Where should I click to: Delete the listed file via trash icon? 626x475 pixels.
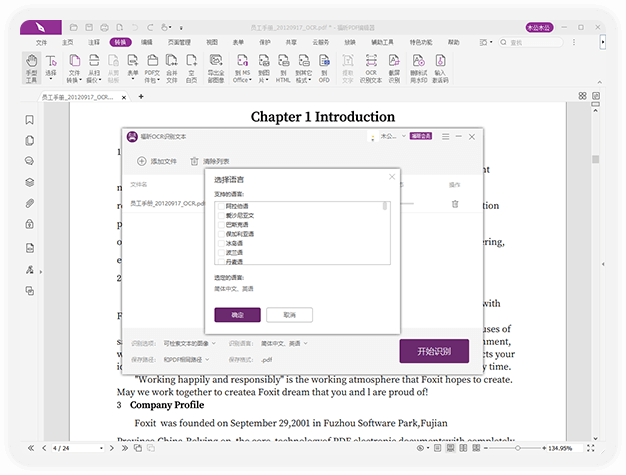click(x=455, y=204)
